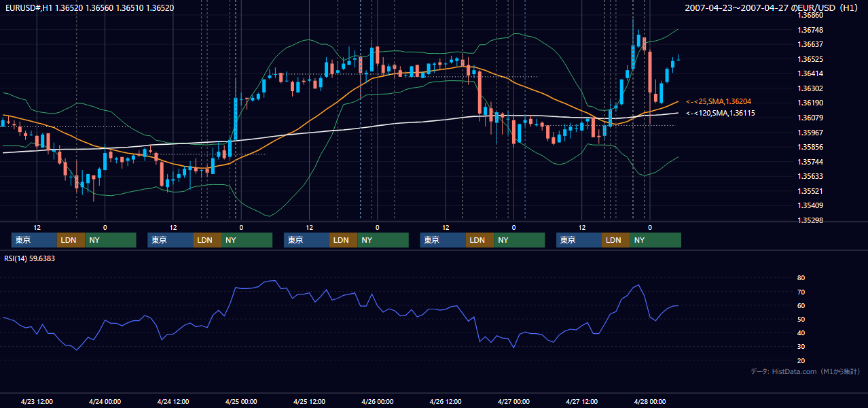Click the RSI scale value 70
The height and width of the screenshot is (408, 868).
801,292
